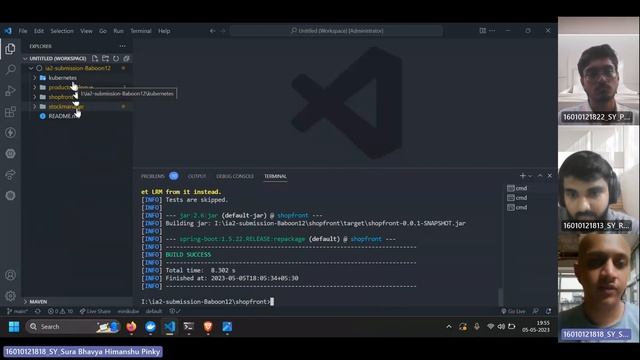This screenshot has height=360, width=640.
Task: Open Run and Debug view
Action: 10,91
